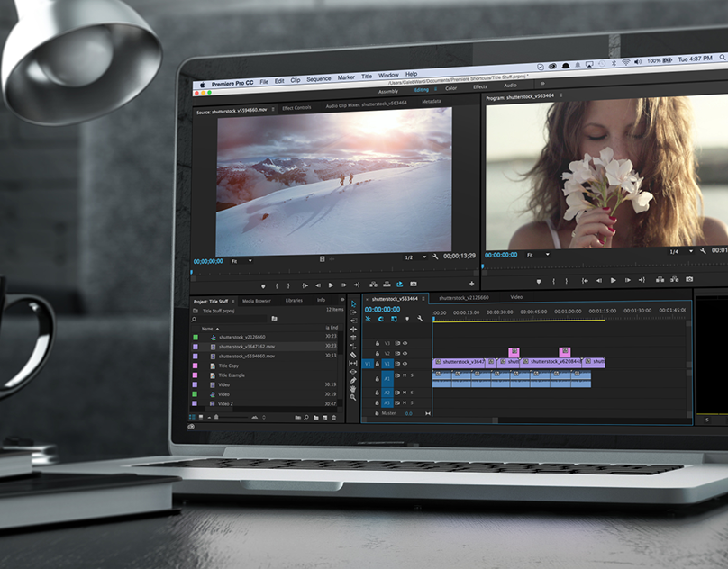
Task: Open the Sequence menu
Action: pyautogui.click(x=318, y=78)
